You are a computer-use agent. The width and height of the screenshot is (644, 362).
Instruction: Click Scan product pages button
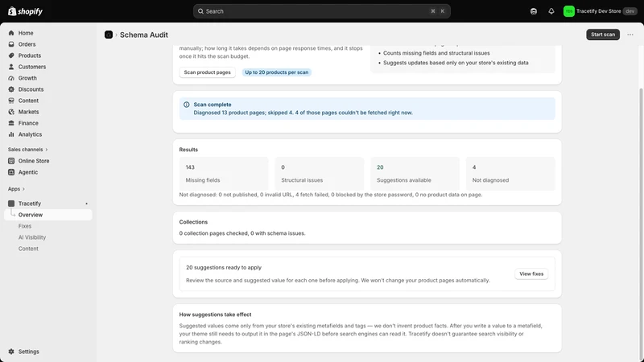click(x=207, y=72)
